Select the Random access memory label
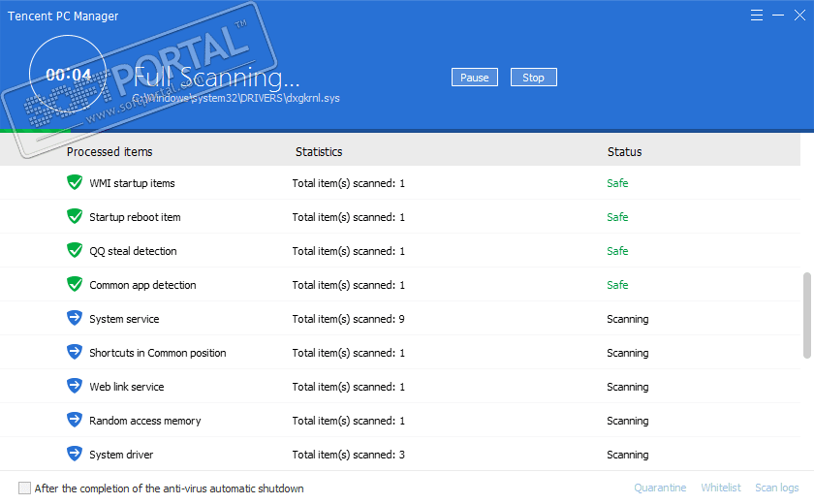Viewport: 814px width, 504px height. 144,421
